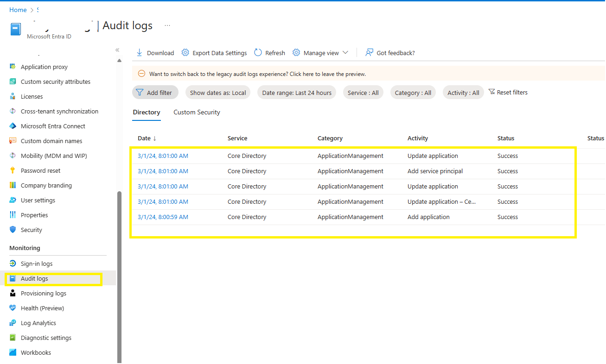Click Reset filters to clear all filters
606x364 pixels.
[508, 92]
